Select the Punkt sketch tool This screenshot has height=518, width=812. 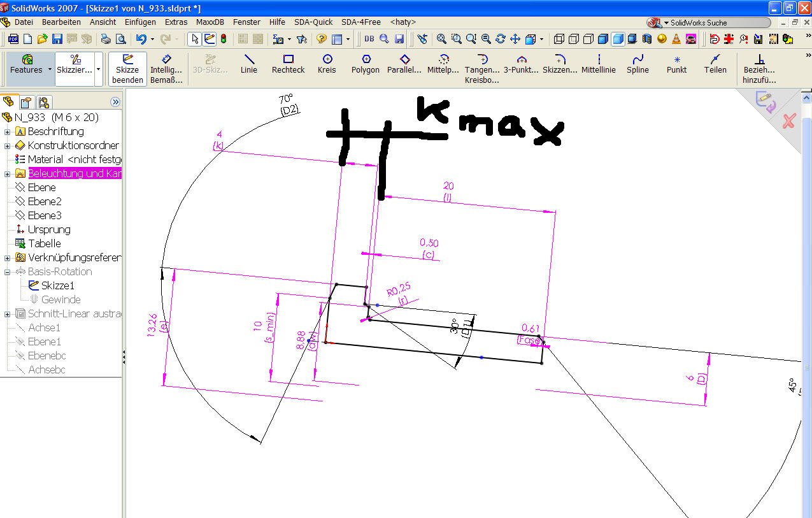coord(676,64)
